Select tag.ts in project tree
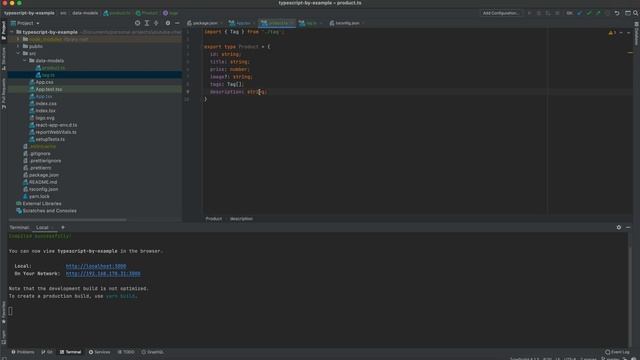Image resolution: width=640 pixels, height=360 pixels. pos(45,75)
